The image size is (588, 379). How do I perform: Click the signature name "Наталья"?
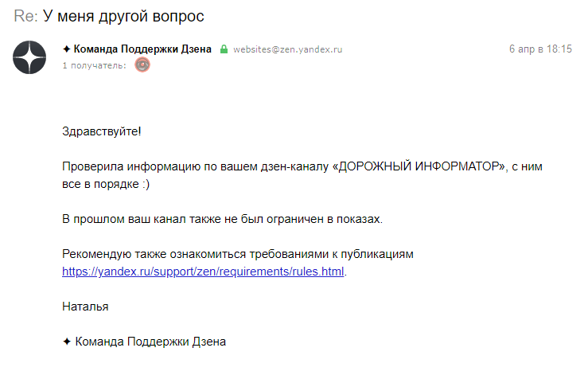tap(85, 307)
